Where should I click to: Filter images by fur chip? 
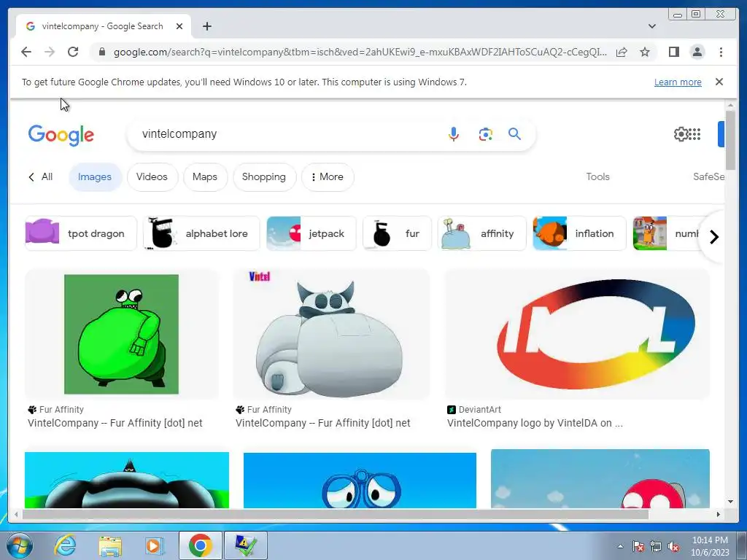[x=397, y=233]
